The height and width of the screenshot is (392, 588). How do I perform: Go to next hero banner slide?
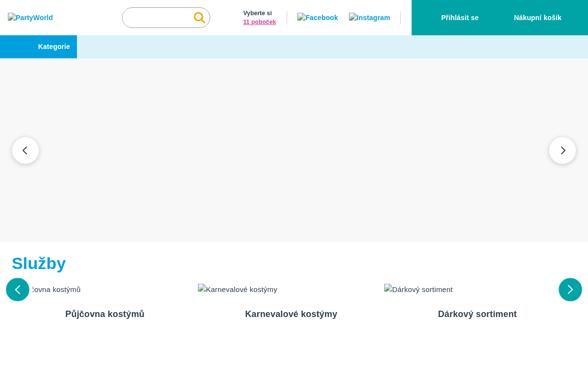pos(563,150)
